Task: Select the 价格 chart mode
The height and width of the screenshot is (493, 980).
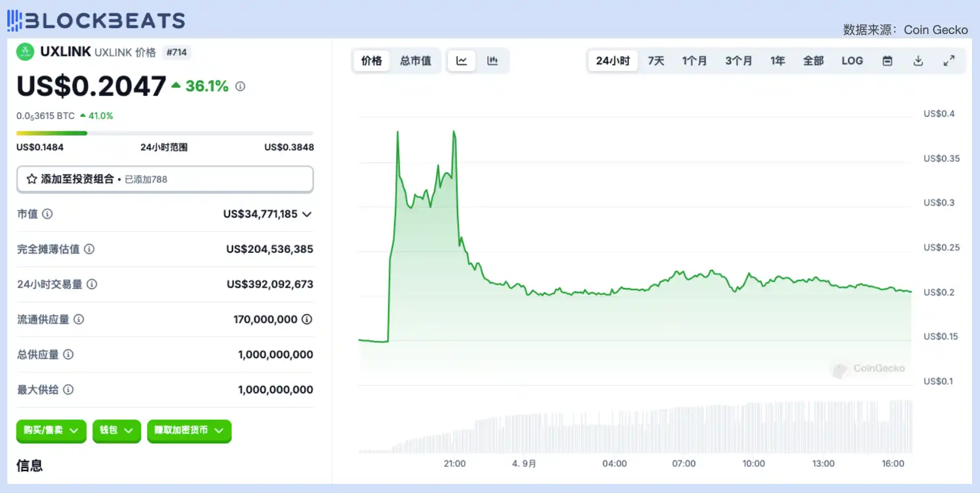Action: coord(372,61)
